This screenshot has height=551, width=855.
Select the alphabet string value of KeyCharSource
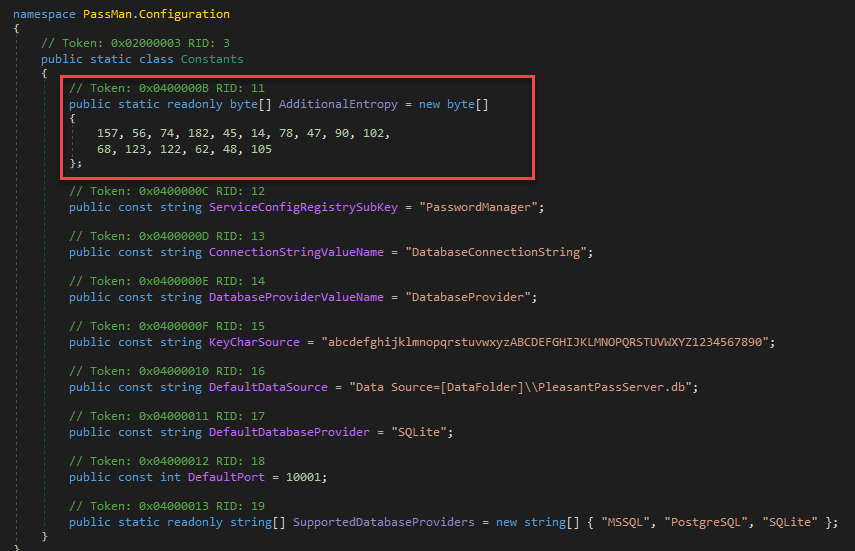pos(545,342)
